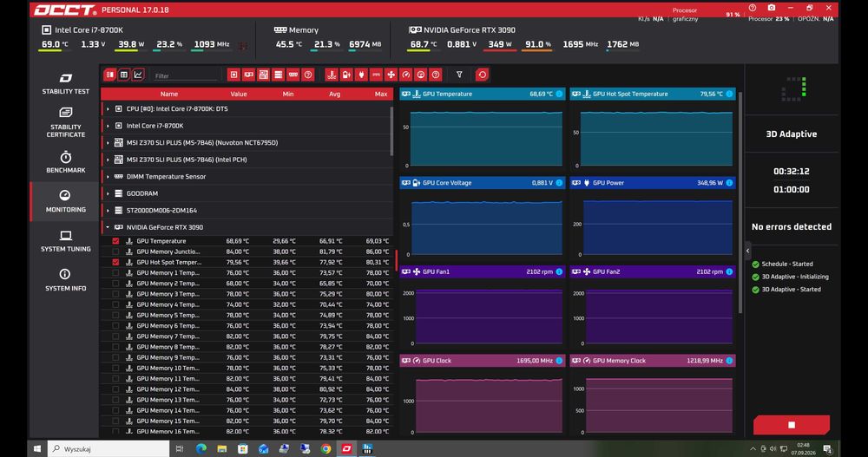Open the Stability Test section
868x457 pixels.
click(x=65, y=83)
